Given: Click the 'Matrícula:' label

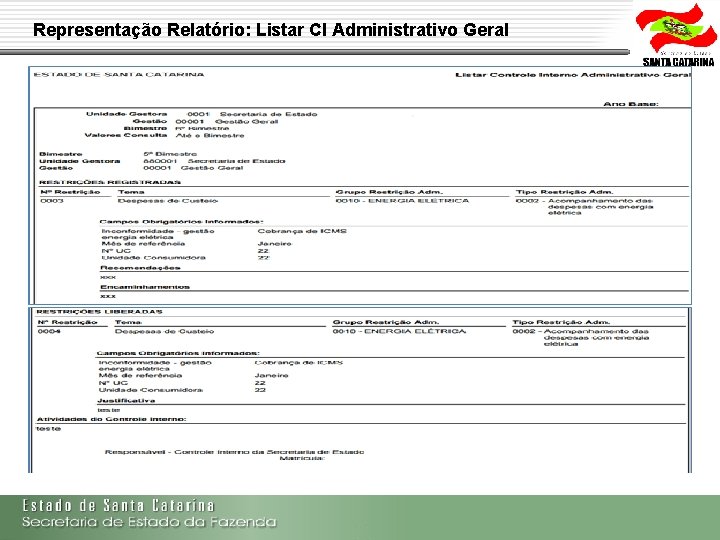Looking at the screenshot, I should click(x=302, y=458).
